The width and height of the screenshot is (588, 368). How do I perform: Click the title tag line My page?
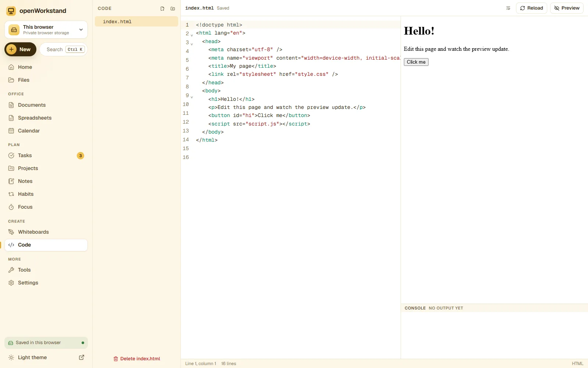[242, 66]
